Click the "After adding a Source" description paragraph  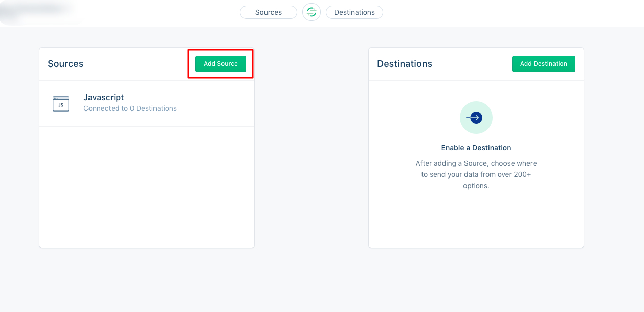point(476,174)
